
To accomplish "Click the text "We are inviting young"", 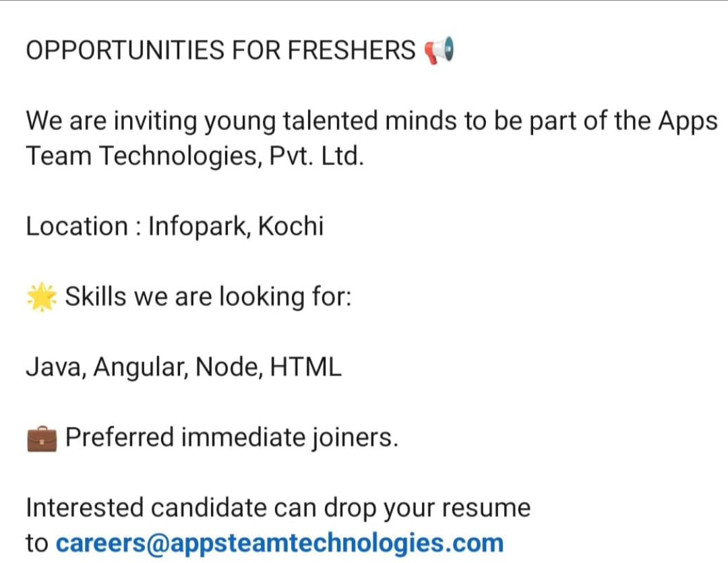I will (x=150, y=121).
